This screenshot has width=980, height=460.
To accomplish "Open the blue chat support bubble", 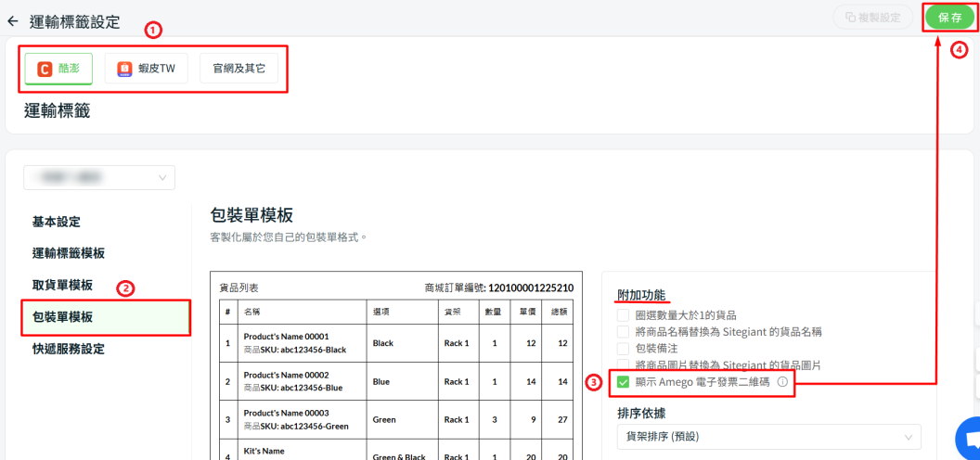I will click(x=969, y=441).
